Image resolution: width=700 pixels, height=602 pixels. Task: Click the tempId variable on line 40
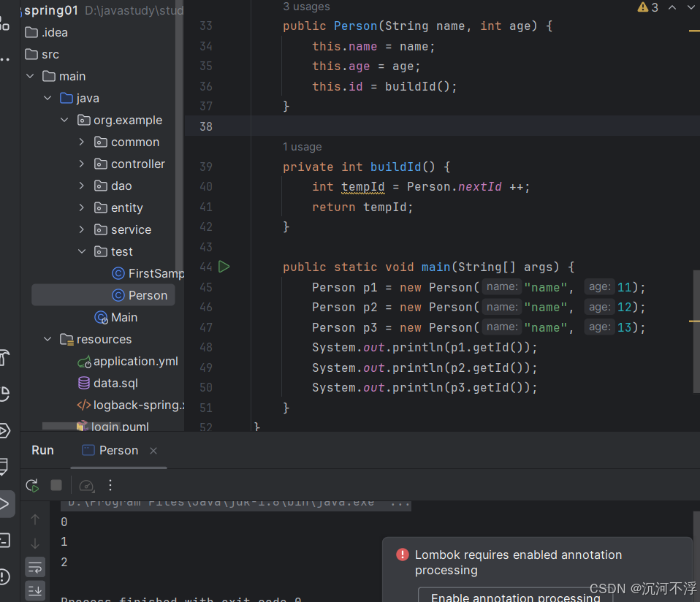363,186
